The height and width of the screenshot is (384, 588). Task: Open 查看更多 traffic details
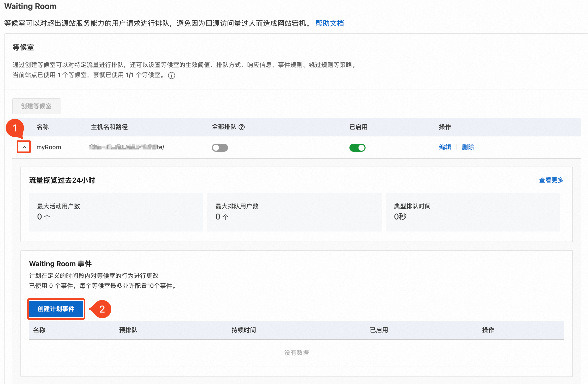[551, 180]
